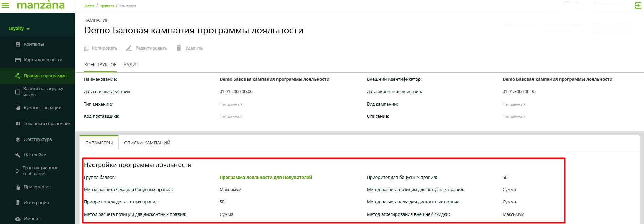The image size is (644, 224).
Task: Click the Удалить trash icon
Action: (x=179, y=48)
